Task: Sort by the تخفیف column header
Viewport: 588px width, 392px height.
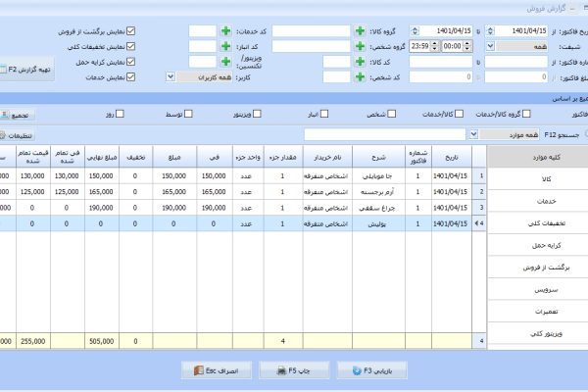Action: coord(136,157)
